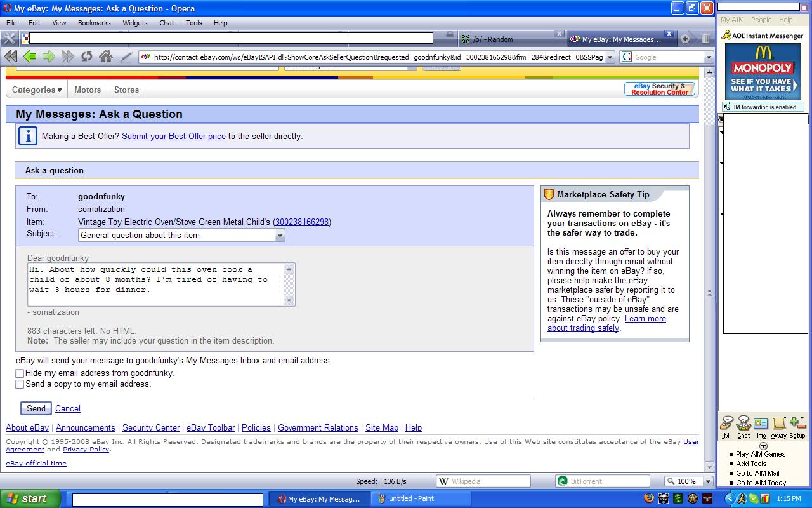Go back with the green Back arrow
This screenshot has width=812, height=508.
pos(29,57)
